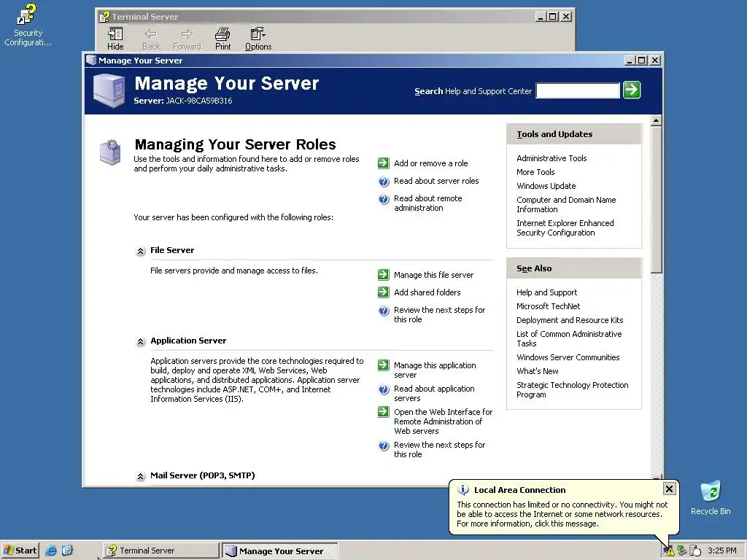Viewport: 747px width, 560px height.
Task: Click Hide in the Terminal Server toolbar
Action: click(115, 39)
